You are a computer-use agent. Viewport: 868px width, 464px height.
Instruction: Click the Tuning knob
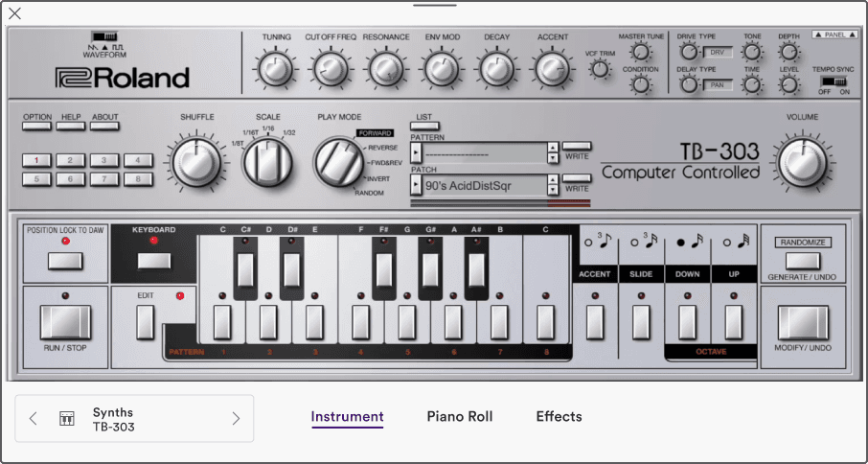pyautogui.click(x=275, y=70)
